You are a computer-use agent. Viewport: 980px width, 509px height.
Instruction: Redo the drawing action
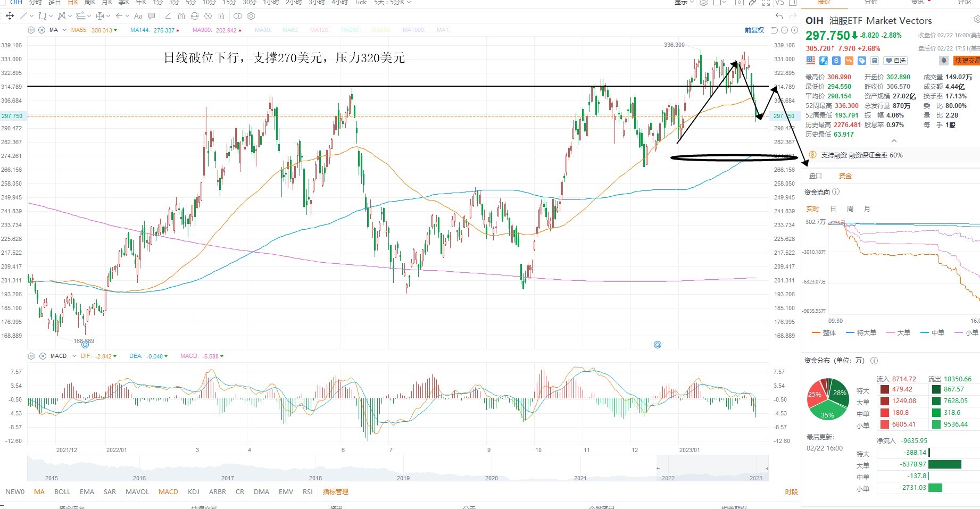coord(793,16)
